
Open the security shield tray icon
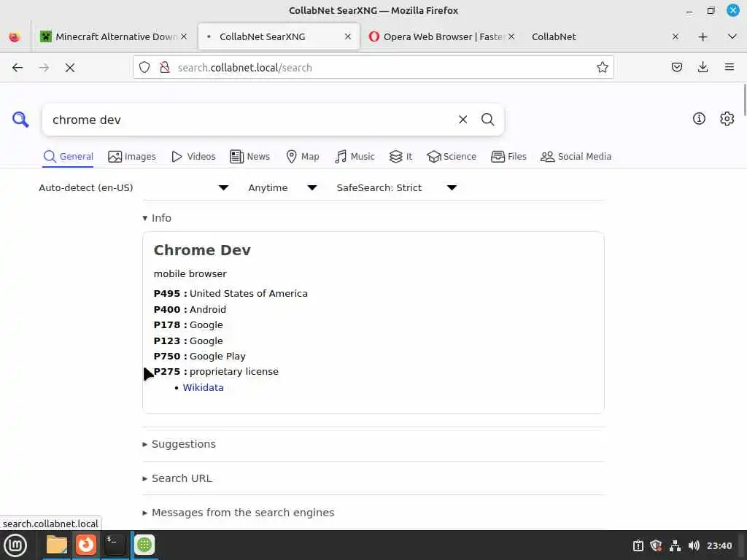pyautogui.click(x=656, y=545)
